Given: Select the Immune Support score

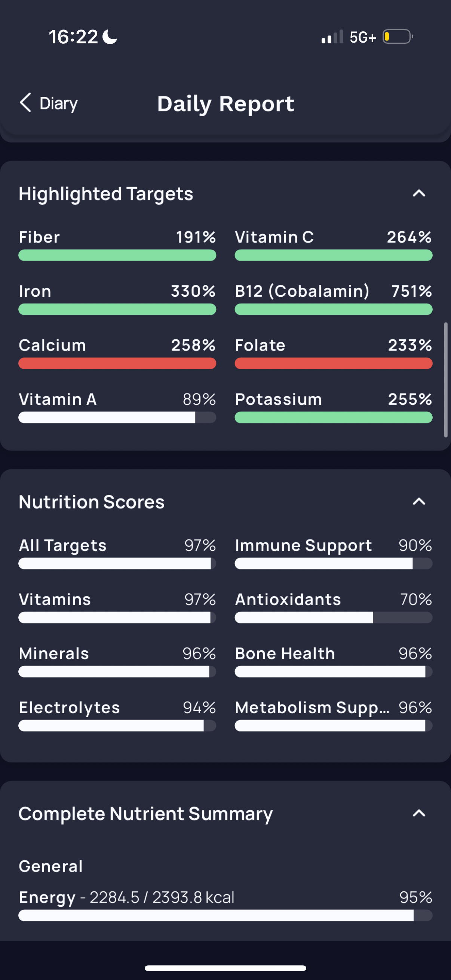Looking at the screenshot, I should tap(334, 553).
